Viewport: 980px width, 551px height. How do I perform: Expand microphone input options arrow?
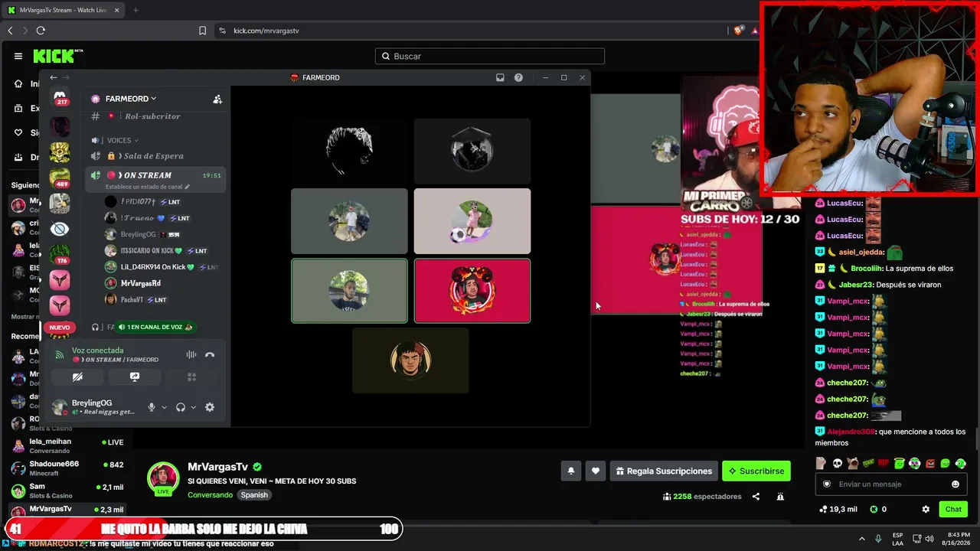[x=164, y=407]
